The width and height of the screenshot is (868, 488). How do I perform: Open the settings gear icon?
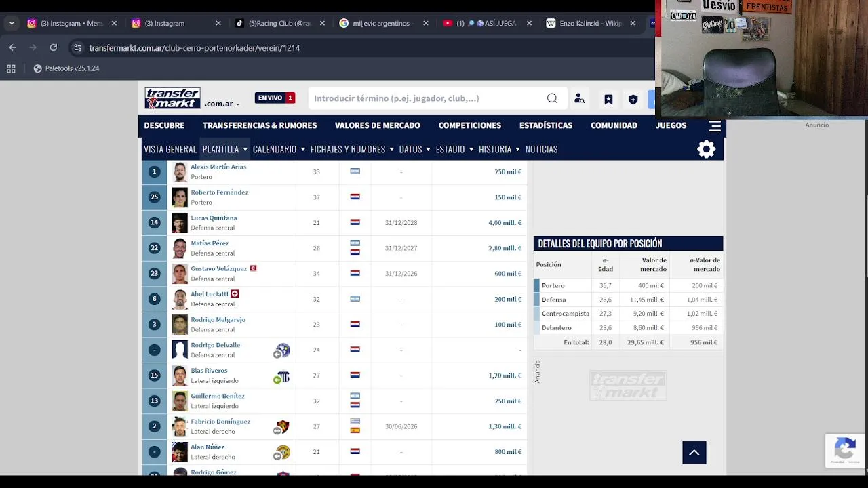[707, 149]
